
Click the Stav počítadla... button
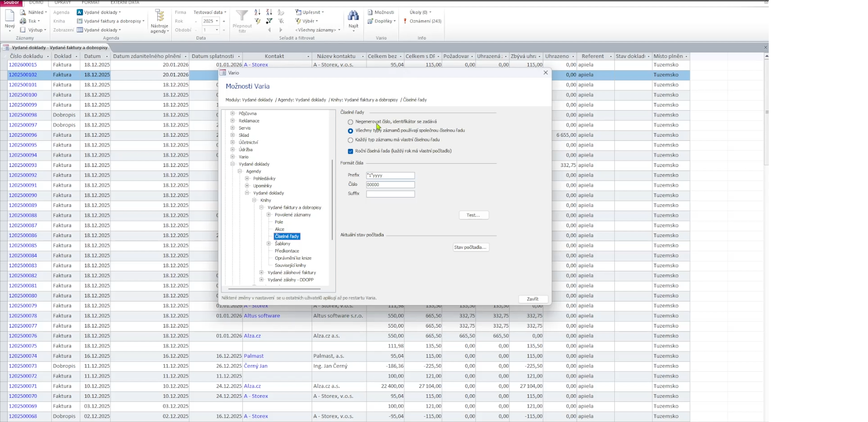point(470,247)
